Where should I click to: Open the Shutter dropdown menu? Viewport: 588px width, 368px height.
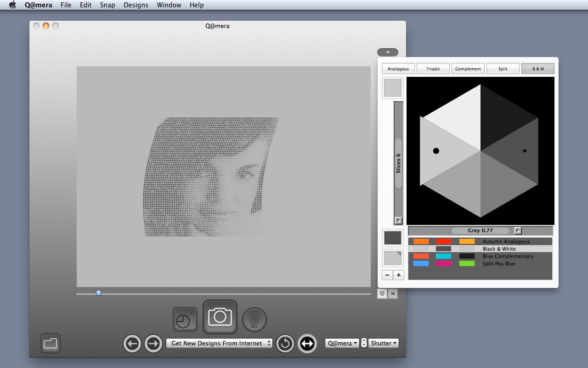click(x=384, y=343)
